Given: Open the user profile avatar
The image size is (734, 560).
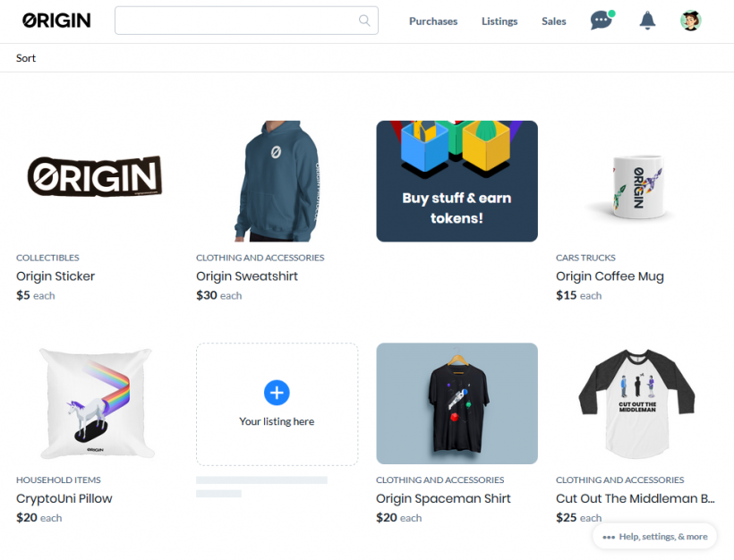Looking at the screenshot, I should tap(690, 21).
